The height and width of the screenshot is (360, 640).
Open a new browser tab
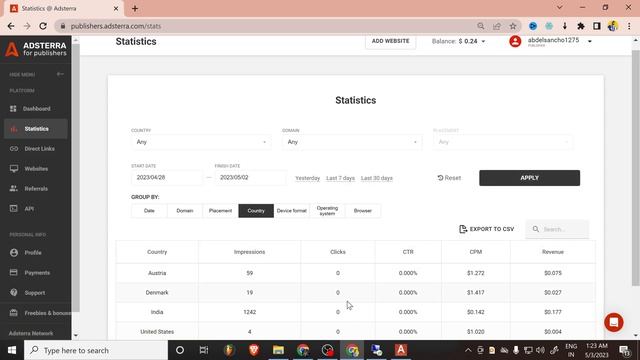tap(135, 8)
